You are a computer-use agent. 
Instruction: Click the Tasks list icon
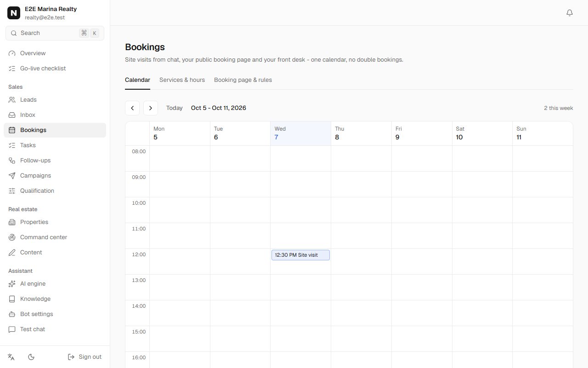click(12, 145)
